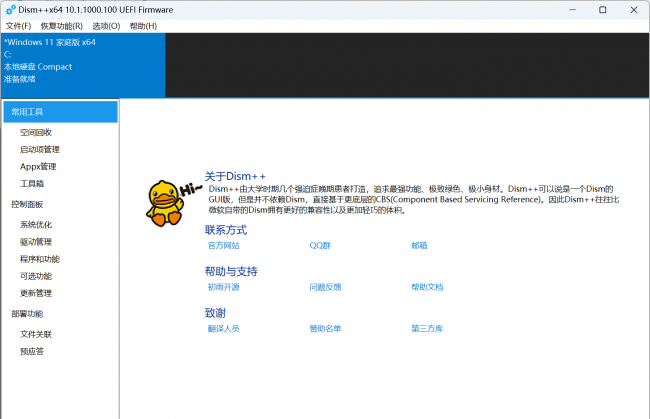Click the 联系方式 heading
Viewport: 650px width, 419px height.
(x=226, y=230)
